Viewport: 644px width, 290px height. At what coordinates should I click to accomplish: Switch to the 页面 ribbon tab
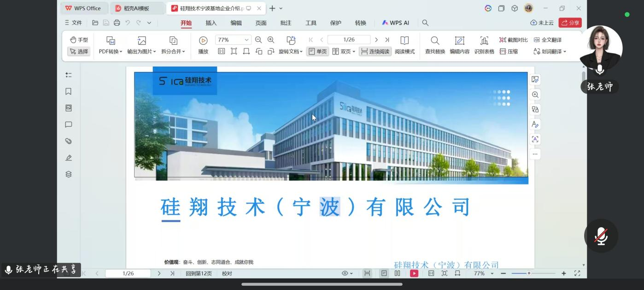[x=261, y=23]
